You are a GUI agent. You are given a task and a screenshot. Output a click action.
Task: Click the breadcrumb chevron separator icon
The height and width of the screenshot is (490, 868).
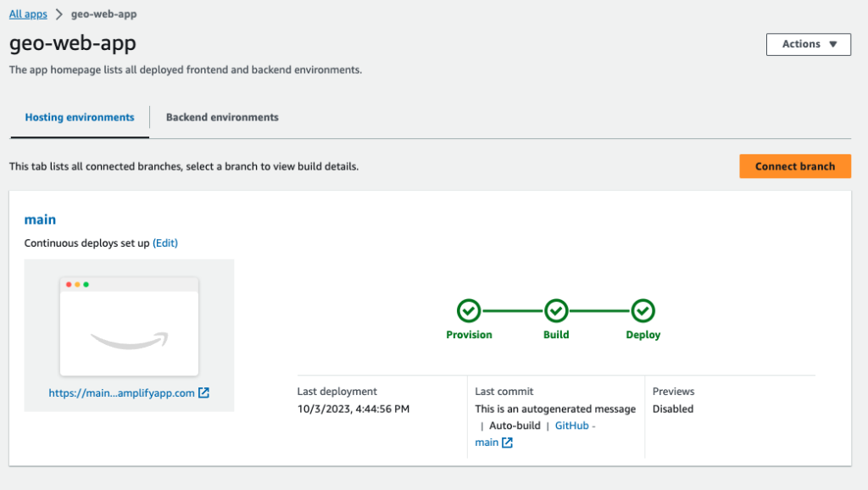point(58,14)
